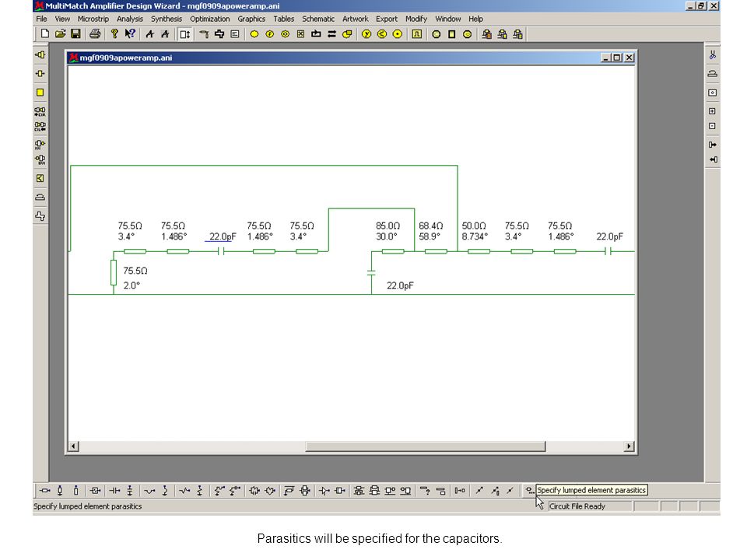
Task: Click the plus-cross icon at bottom of left toolbar
Action: pyautogui.click(x=40, y=216)
